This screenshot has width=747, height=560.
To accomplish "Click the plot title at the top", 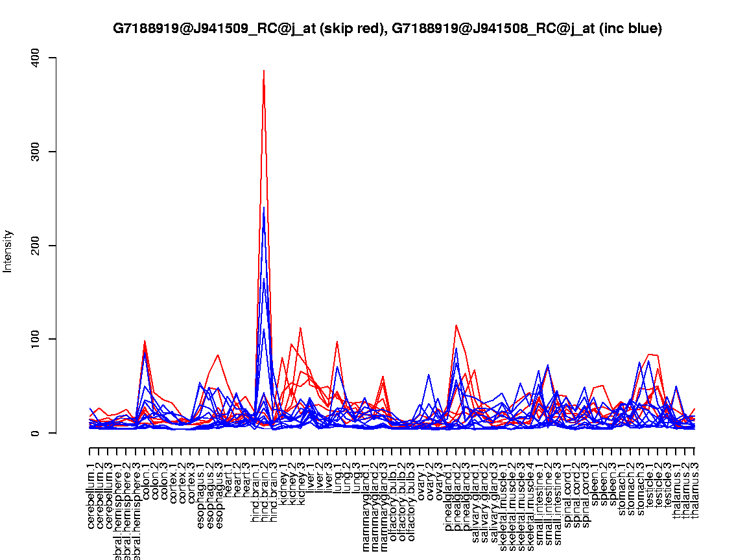I will coord(387,29).
